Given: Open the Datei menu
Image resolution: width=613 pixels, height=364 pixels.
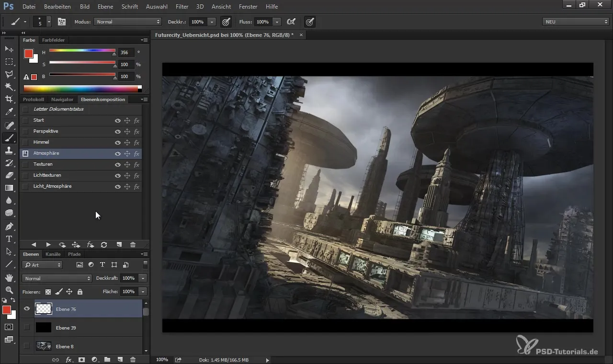Looking at the screenshot, I should point(29,7).
